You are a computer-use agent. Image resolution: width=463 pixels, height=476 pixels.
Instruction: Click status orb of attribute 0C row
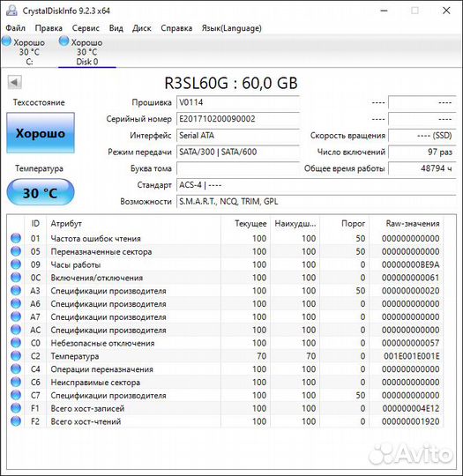coord(16,278)
